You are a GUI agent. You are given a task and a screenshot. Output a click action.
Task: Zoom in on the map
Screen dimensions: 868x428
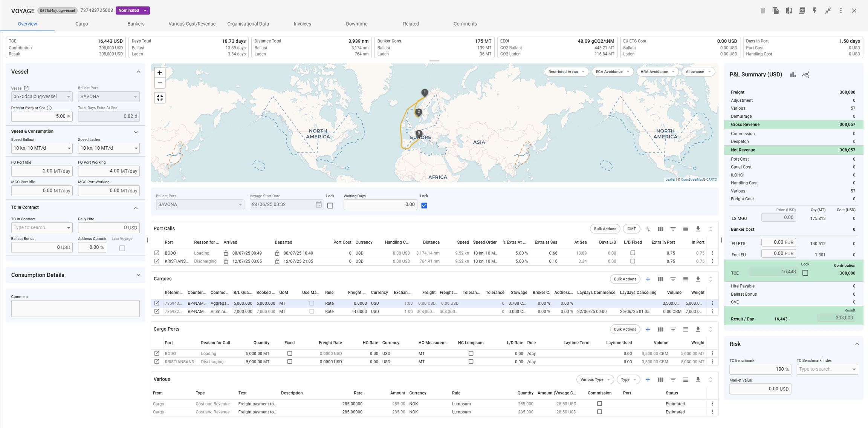click(x=160, y=73)
